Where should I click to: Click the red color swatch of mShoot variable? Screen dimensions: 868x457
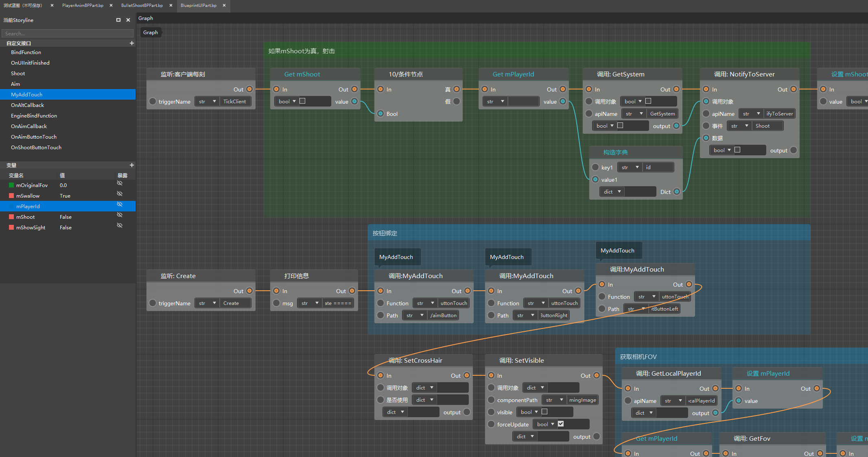[x=11, y=217]
